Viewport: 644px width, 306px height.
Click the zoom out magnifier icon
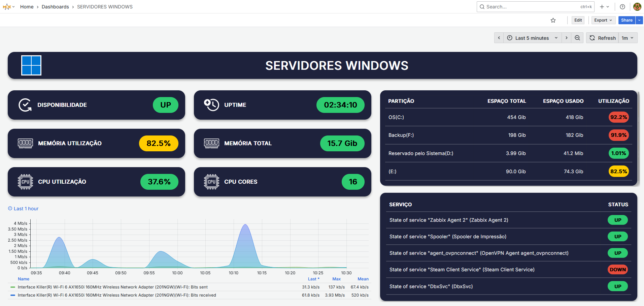(577, 38)
